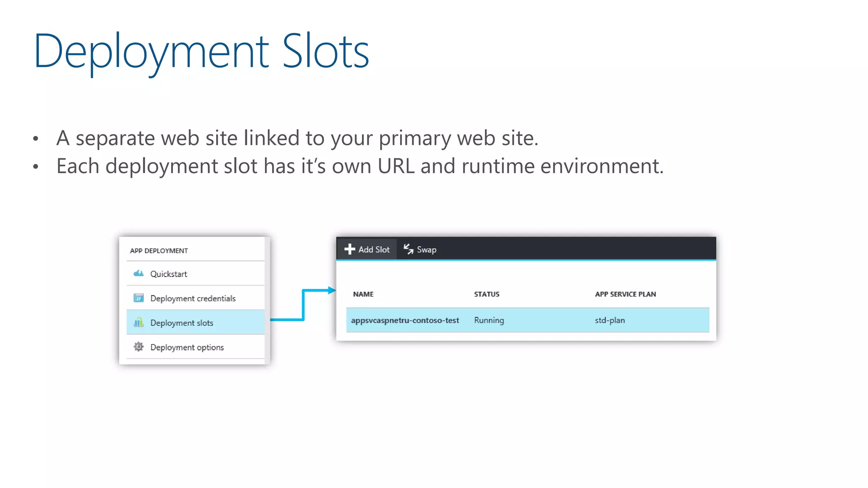Click the APP SERVICE PLAN column header
Screen dimensions: 868x488
pyautogui.click(x=625, y=294)
